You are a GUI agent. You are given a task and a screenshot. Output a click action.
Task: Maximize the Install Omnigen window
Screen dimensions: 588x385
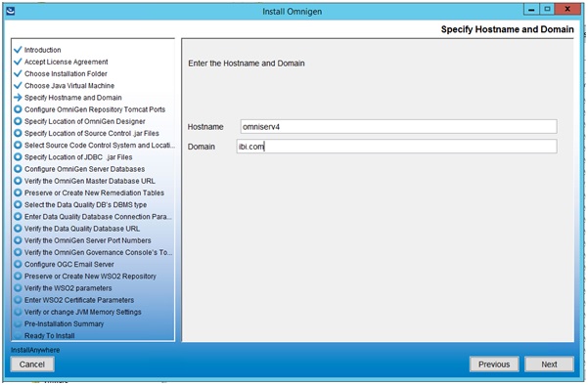pyautogui.click(x=547, y=10)
